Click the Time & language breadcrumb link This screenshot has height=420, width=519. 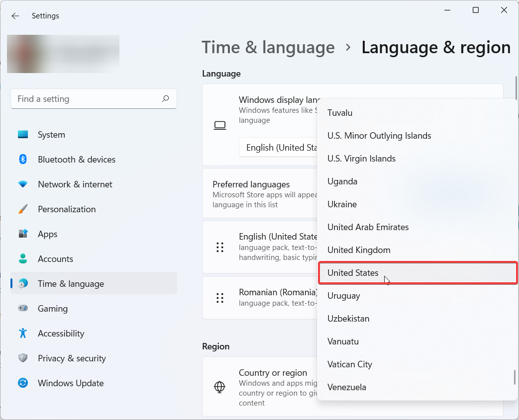[268, 48]
